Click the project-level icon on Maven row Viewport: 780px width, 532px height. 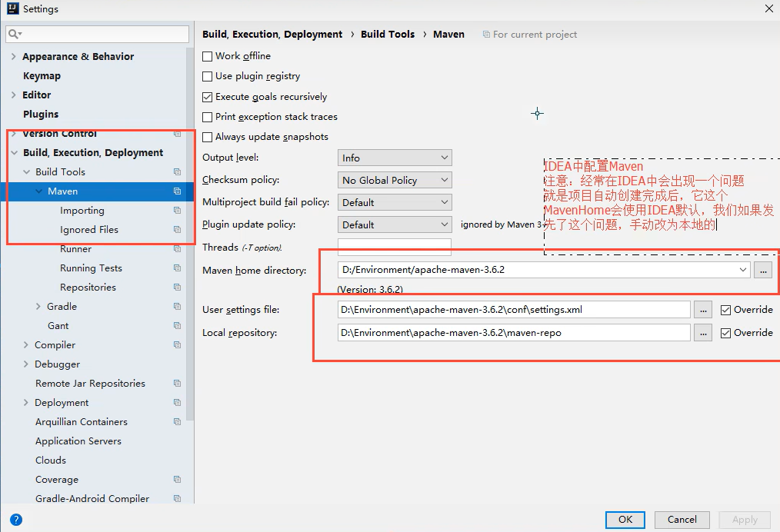click(177, 191)
